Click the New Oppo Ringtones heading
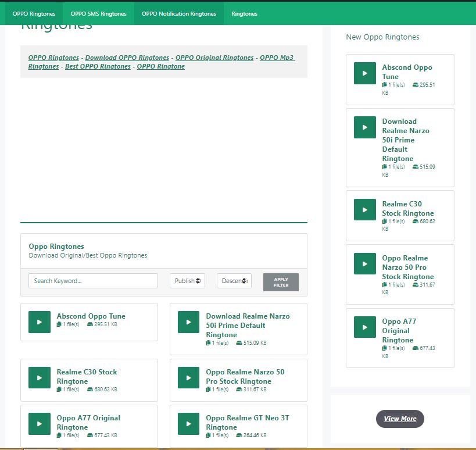 click(x=382, y=37)
